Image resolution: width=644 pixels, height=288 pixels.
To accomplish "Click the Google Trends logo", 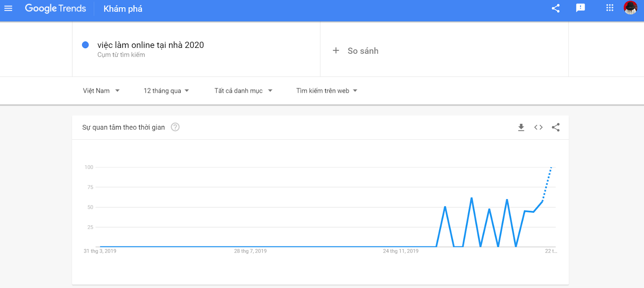I will pos(56,8).
